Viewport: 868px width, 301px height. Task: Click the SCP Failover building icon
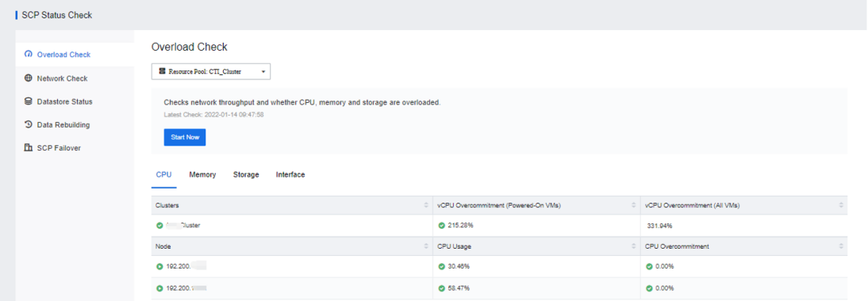[x=29, y=147]
